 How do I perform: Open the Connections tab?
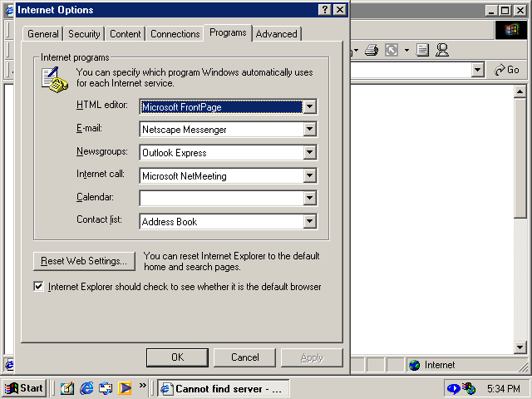pyautogui.click(x=175, y=34)
